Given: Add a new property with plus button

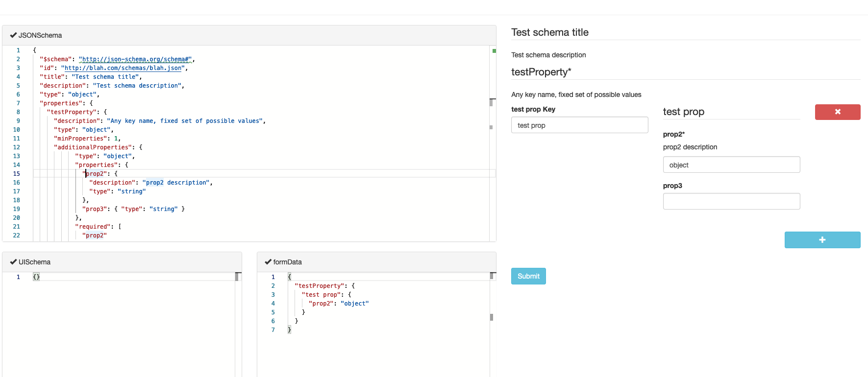Looking at the screenshot, I should click(x=822, y=240).
